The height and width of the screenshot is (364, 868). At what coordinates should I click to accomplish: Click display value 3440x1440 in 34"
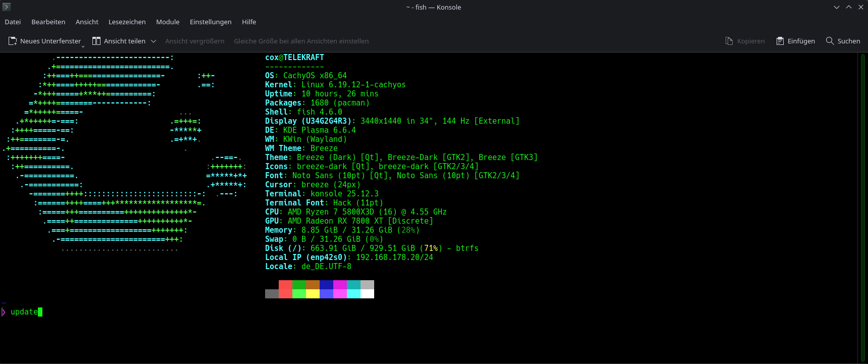pos(397,121)
